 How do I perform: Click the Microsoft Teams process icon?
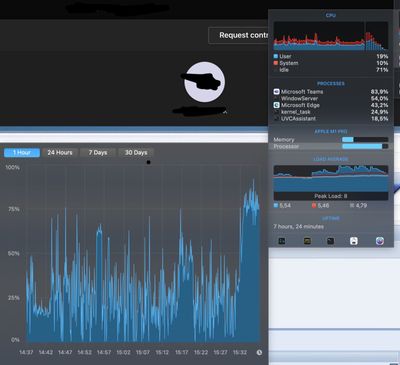coord(276,92)
